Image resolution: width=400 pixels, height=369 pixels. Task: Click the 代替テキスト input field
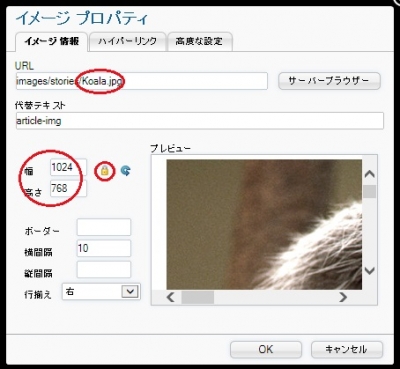coord(200,121)
